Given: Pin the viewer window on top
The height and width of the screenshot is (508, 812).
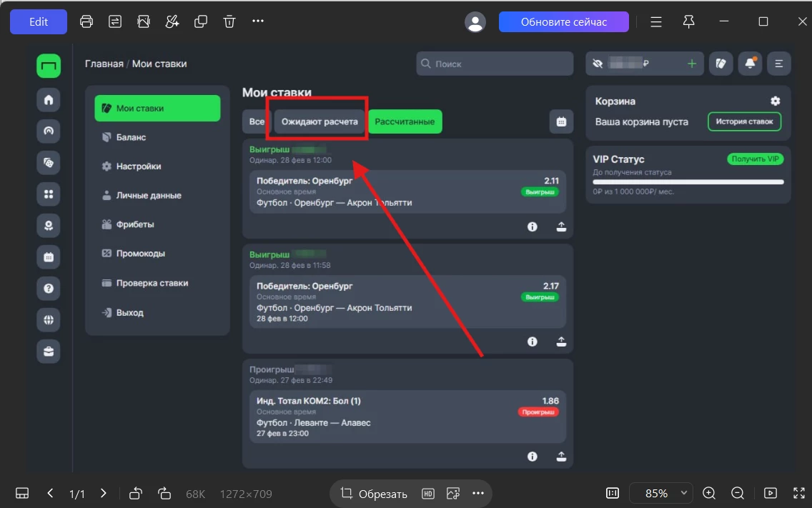Looking at the screenshot, I should [688, 21].
